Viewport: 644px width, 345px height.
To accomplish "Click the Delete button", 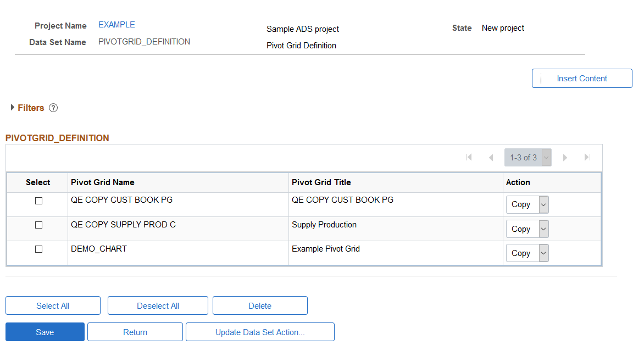I will click(260, 305).
